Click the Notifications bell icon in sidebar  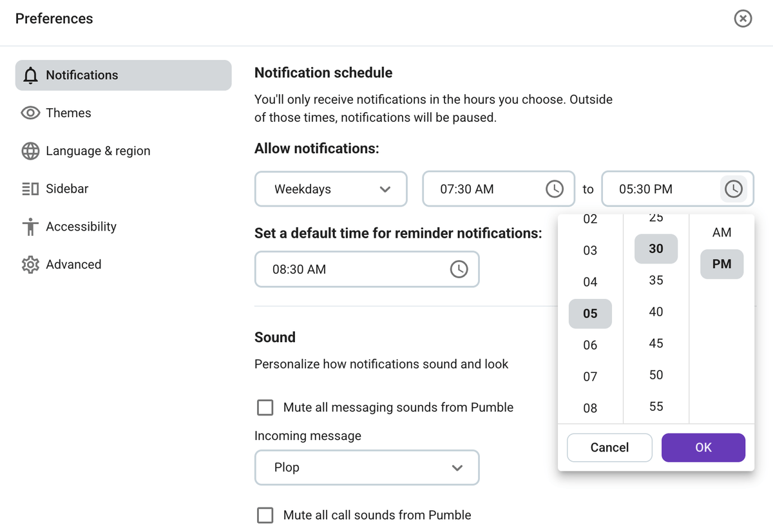[x=30, y=75]
